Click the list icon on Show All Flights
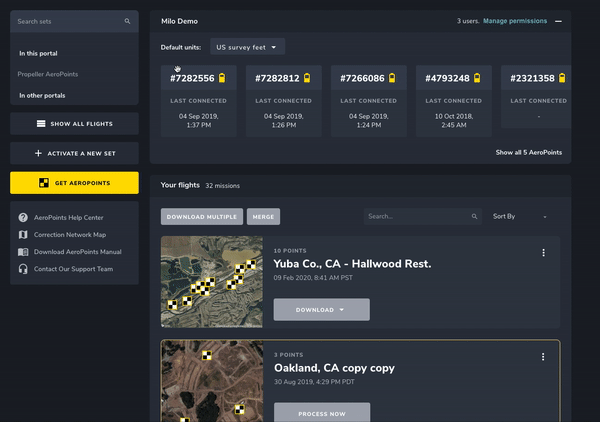The height and width of the screenshot is (422, 600). (41, 124)
